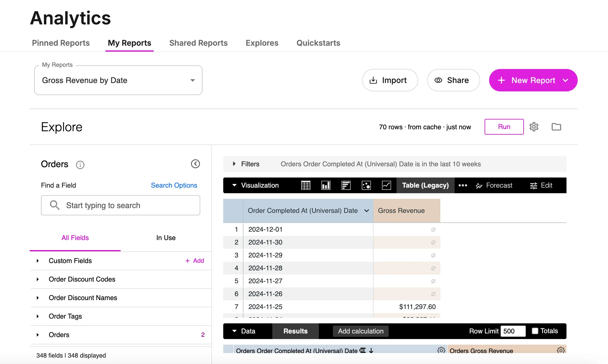Expand the Custom Fields group
This screenshot has height=364, width=608.
[x=38, y=261]
